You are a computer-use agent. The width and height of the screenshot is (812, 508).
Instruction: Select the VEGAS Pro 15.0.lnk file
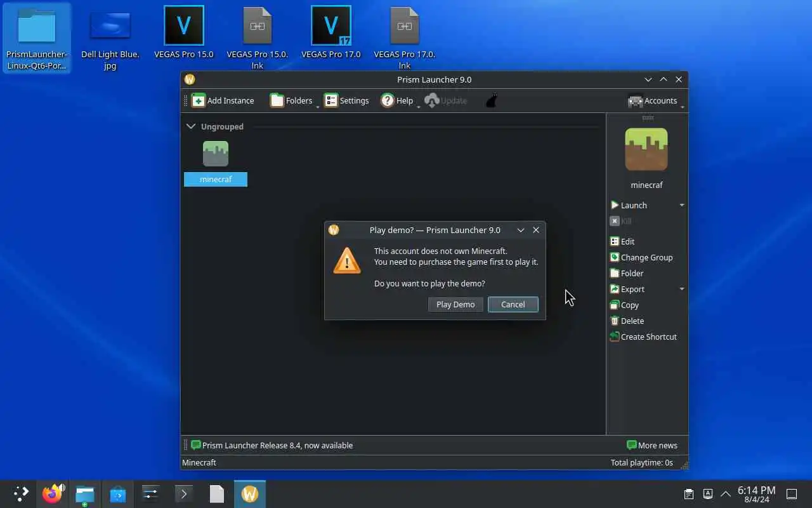[258, 38]
